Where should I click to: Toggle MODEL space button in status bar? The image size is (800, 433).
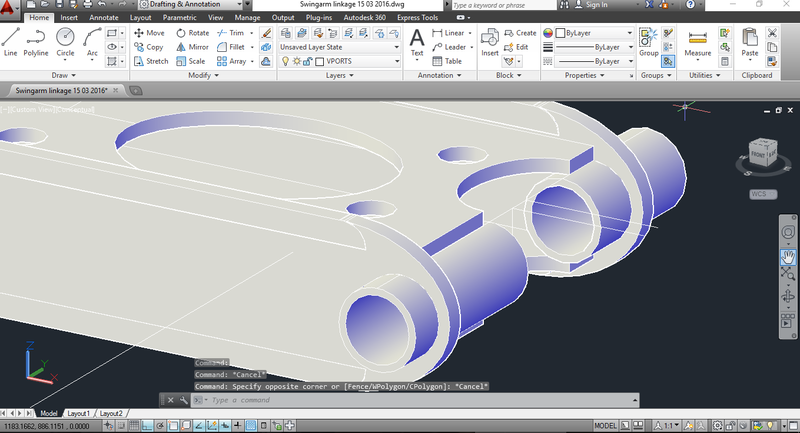coord(605,425)
